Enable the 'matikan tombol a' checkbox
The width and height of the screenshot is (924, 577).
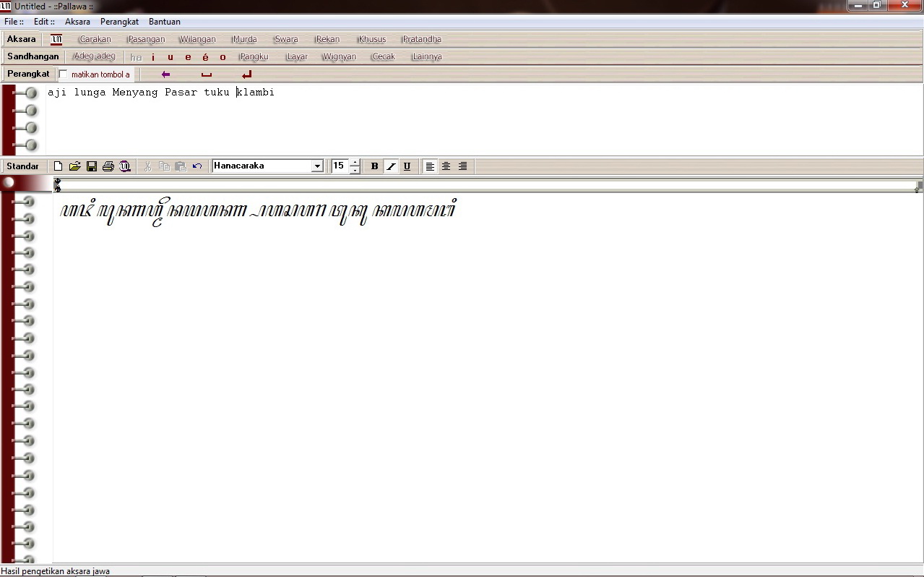click(x=62, y=73)
